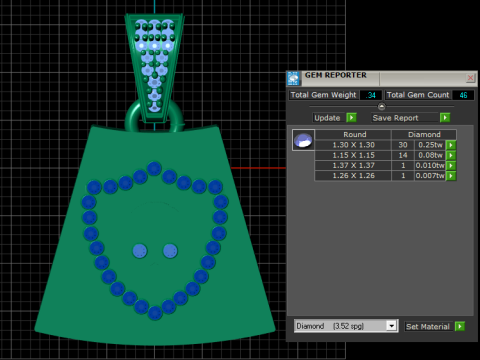The width and height of the screenshot is (480, 360).
Task: Click the green arrow for the 1.15 X 1.15 row
Action: click(451, 155)
